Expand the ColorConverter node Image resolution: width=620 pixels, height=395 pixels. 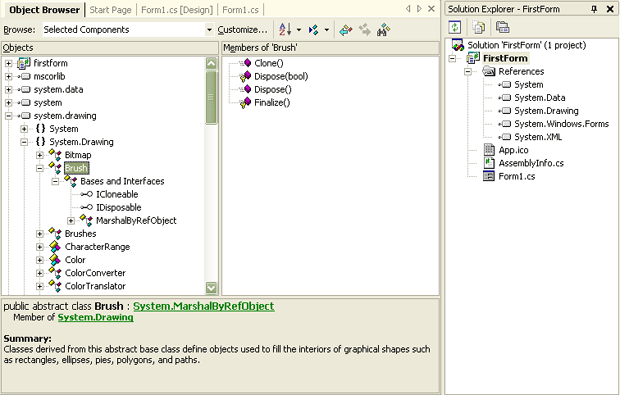tap(40, 273)
